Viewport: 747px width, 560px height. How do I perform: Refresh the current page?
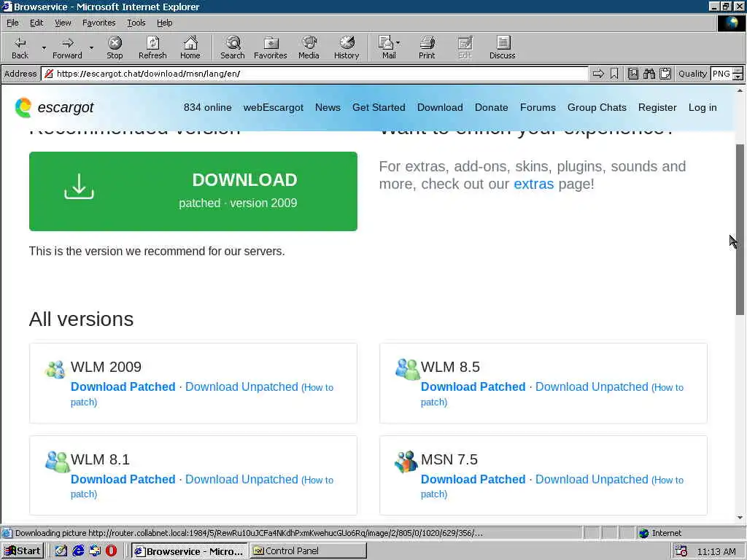152,47
